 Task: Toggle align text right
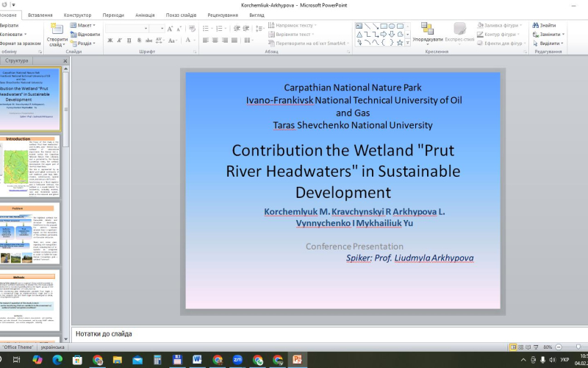tap(225, 40)
